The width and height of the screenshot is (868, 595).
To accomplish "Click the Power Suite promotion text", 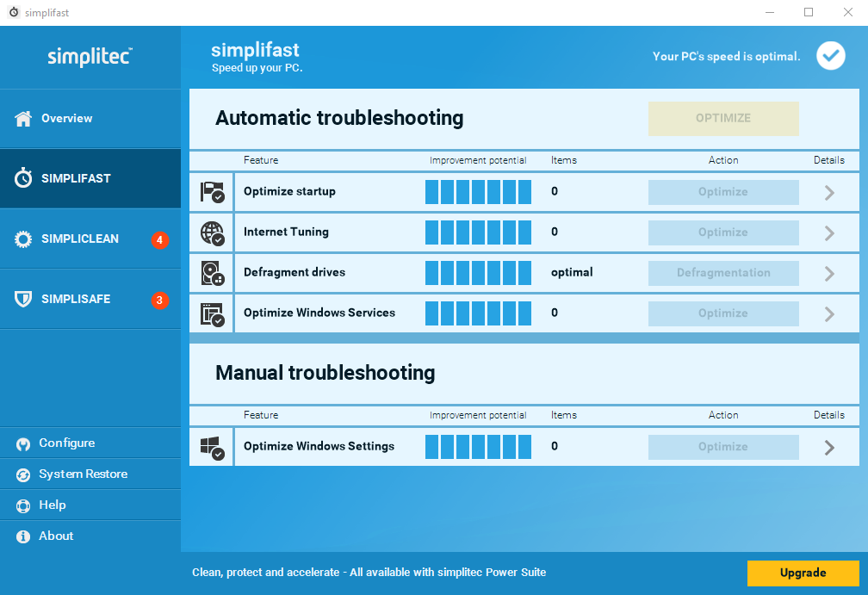I will click(369, 573).
